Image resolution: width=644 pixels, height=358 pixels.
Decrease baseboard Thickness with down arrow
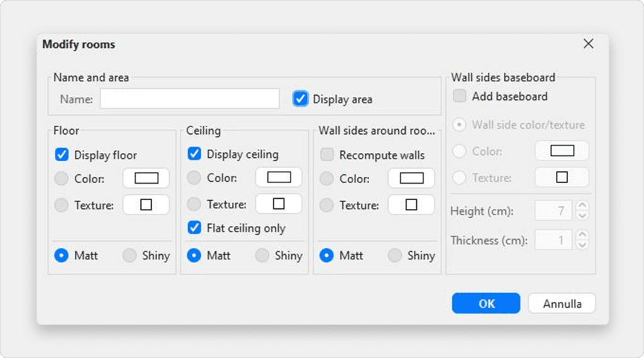point(582,244)
